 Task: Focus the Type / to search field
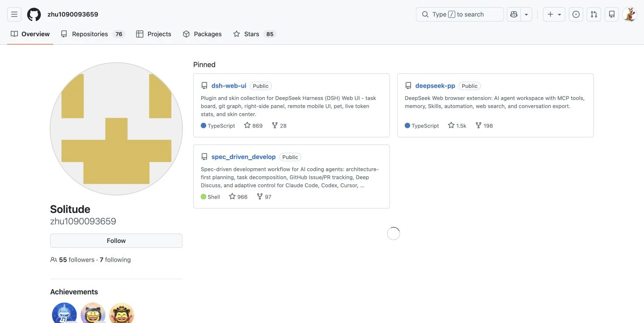(x=460, y=14)
